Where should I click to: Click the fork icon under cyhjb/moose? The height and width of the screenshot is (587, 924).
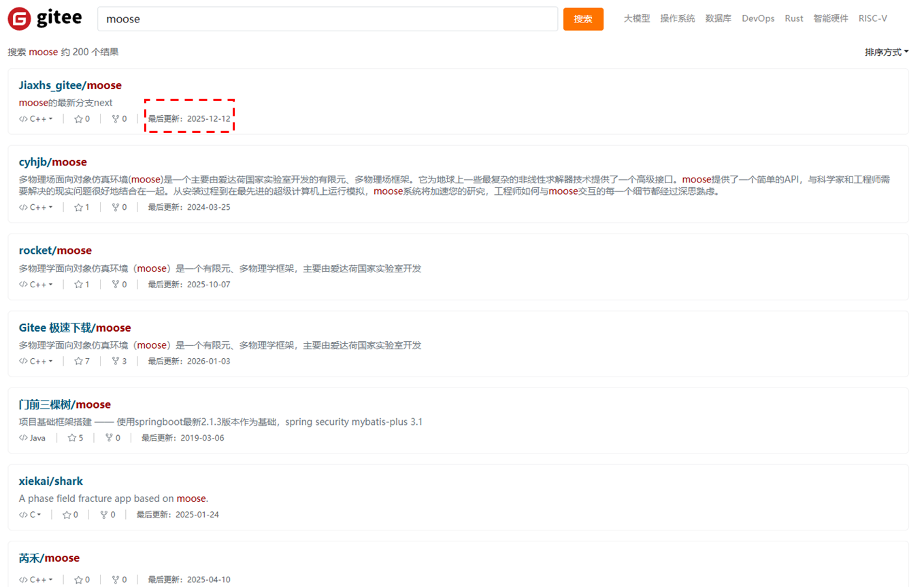pyautogui.click(x=115, y=206)
